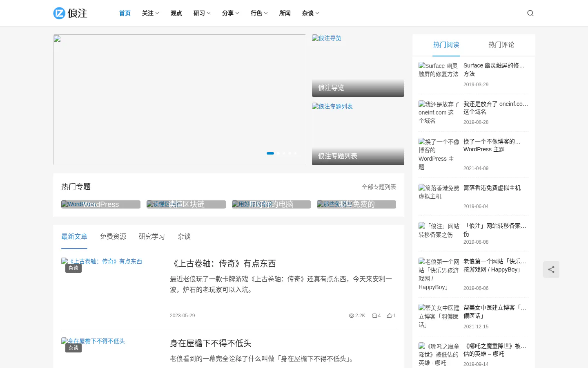
Task: Go to the 首页 nav item
Action: (x=125, y=13)
